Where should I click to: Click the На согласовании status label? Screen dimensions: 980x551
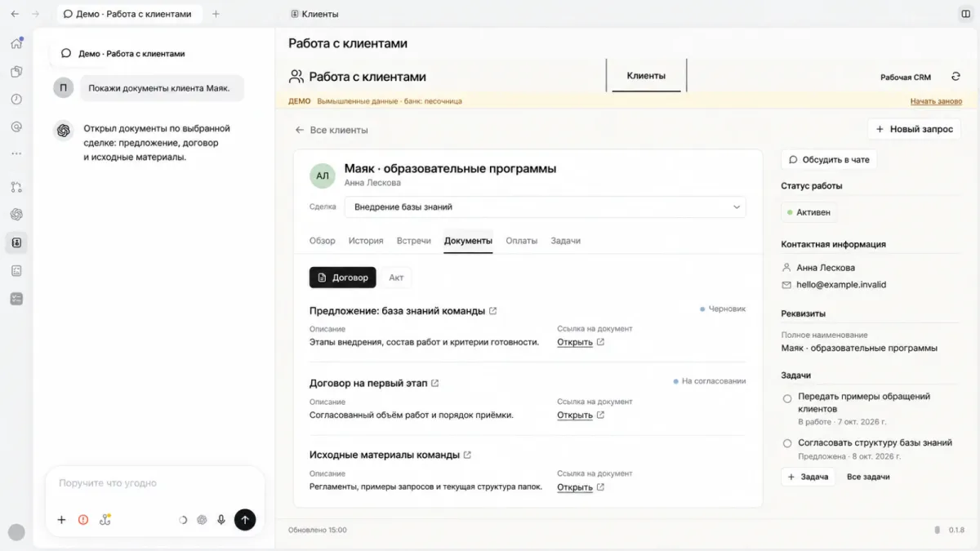pos(710,381)
